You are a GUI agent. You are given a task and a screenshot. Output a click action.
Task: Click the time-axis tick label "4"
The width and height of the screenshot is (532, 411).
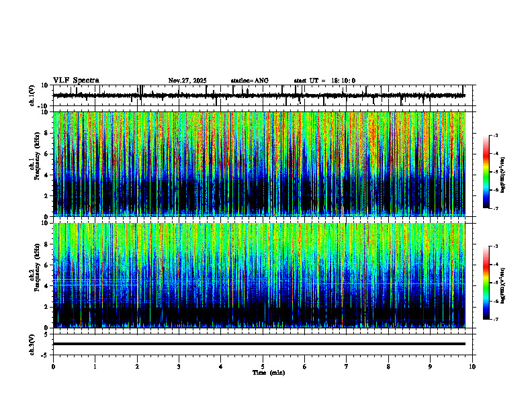pyautogui.click(x=221, y=367)
